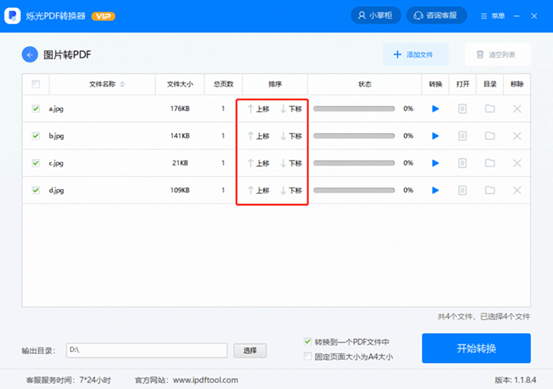Start converting d.jpg with the play icon
553x389 pixels.
pos(436,190)
